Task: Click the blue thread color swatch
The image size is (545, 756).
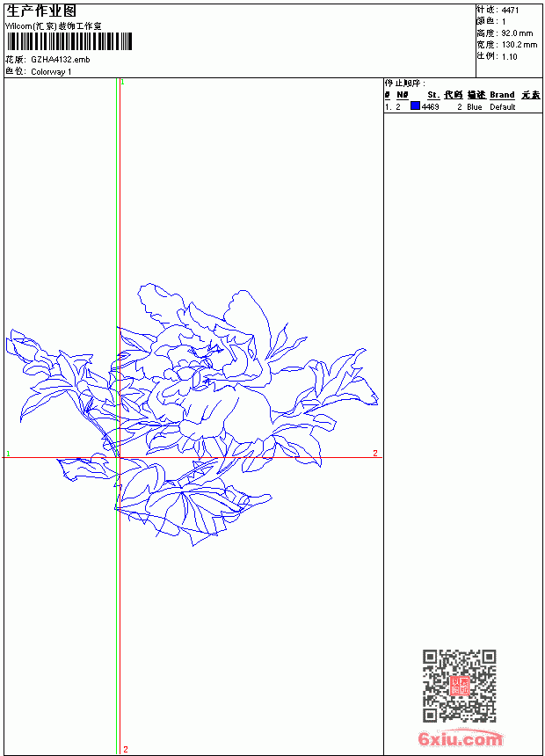Action: pyautogui.click(x=415, y=105)
